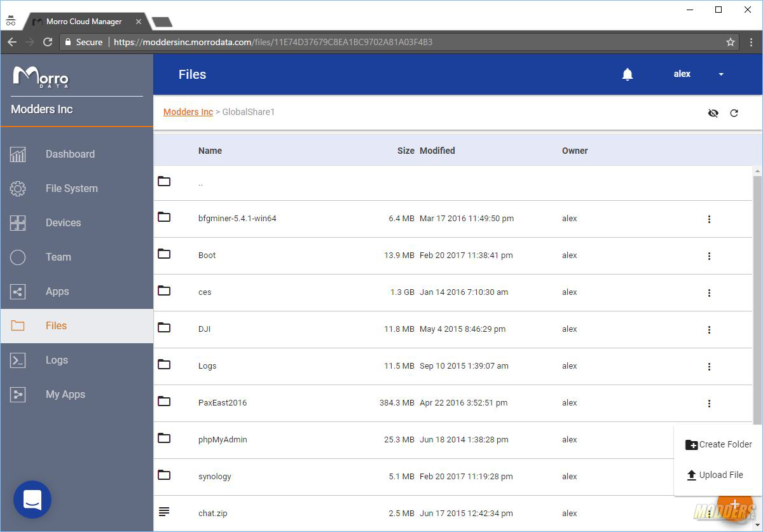This screenshot has height=532, width=763.
Task: Select the Files sidebar item
Action: coord(76,325)
